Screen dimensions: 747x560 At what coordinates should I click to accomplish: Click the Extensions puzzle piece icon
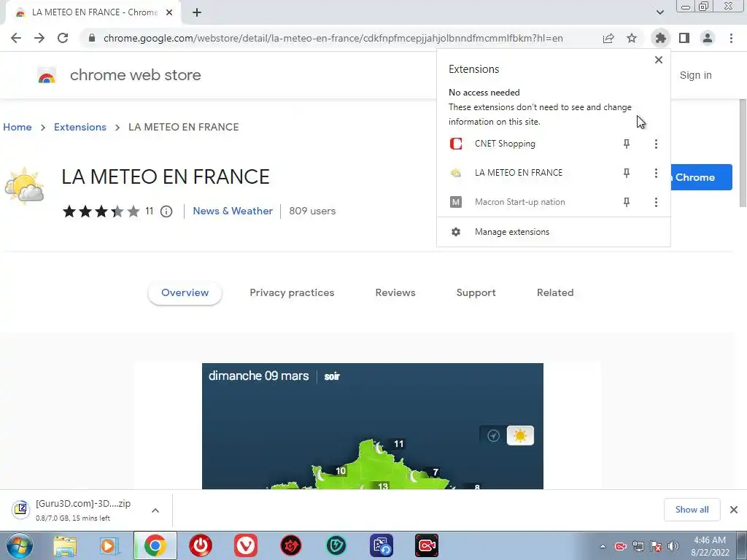tap(660, 38)
